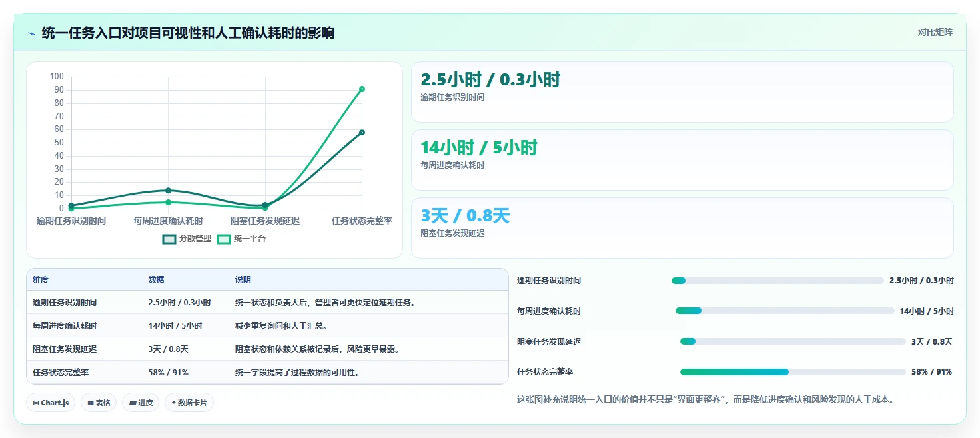Click the 每周进度确认耗时 table row label
The image size is (980, 438).
[x=65, y=326]
